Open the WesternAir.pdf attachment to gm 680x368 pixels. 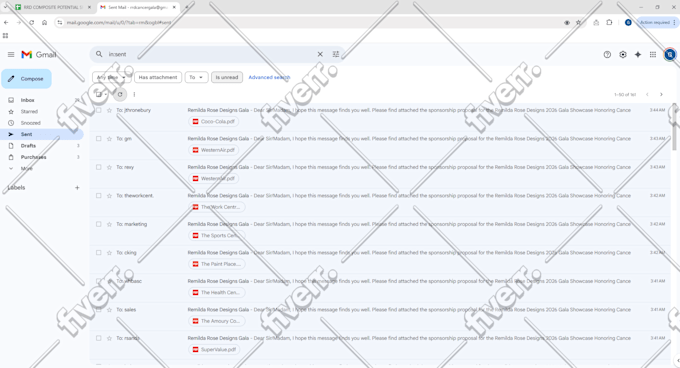tap(213, 150)
